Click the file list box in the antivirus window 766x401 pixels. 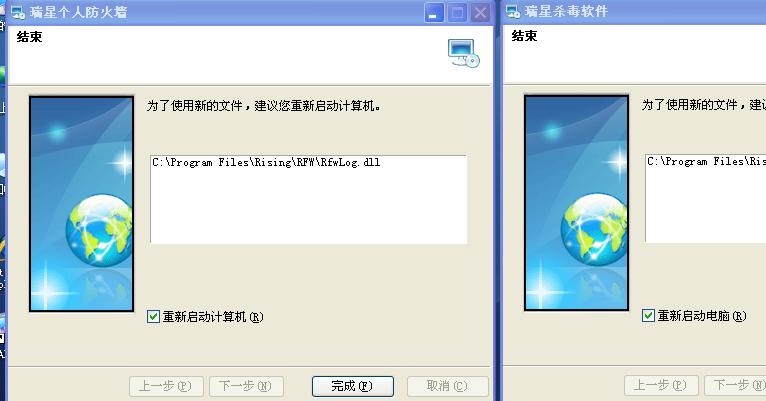coord(705,198)
